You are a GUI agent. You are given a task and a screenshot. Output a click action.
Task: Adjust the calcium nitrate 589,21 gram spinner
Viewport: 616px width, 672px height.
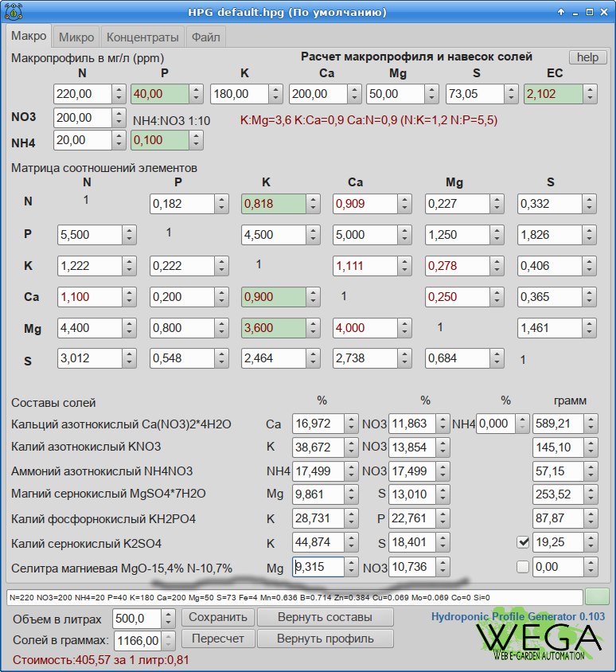pyautogui.click(x=591, y=424)
